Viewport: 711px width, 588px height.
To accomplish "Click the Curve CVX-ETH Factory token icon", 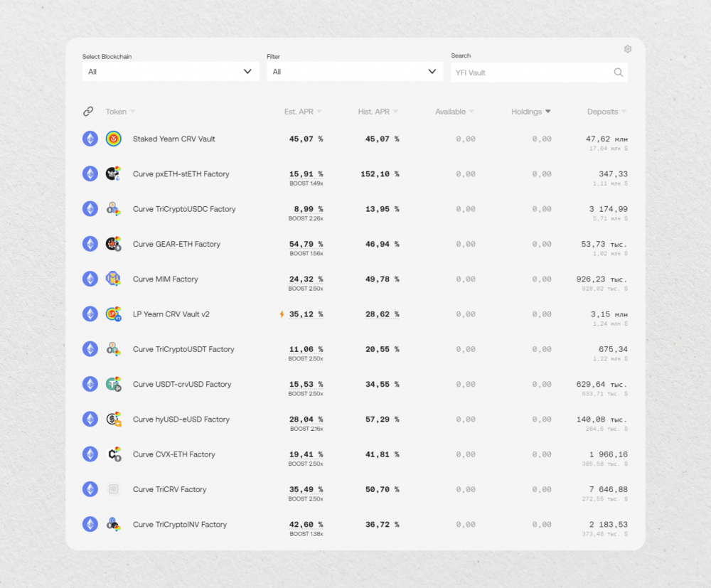I will click(113, 454).
